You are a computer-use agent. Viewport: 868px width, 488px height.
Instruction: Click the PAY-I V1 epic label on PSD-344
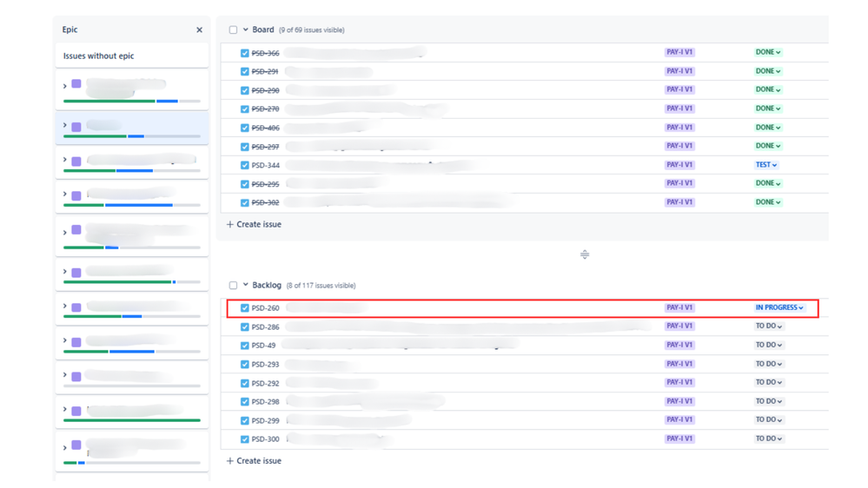pos(679,164)
